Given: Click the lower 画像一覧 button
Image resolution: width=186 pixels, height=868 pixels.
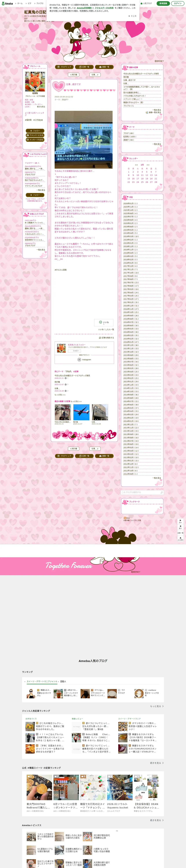Looking at the screenshot, I should pos(104,456).
